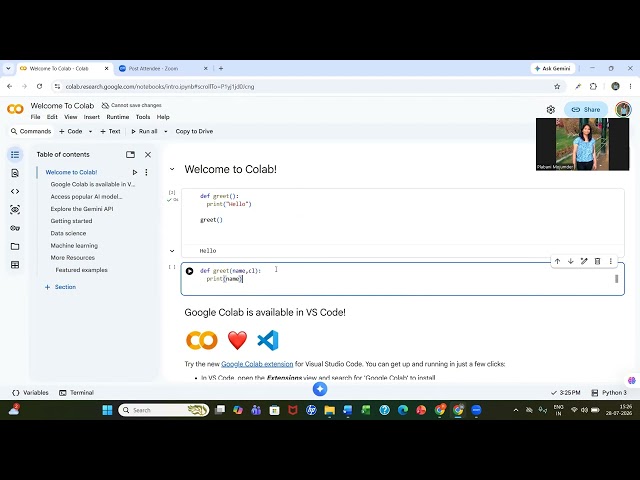Click Copy to Drive

tap(194, 131)
